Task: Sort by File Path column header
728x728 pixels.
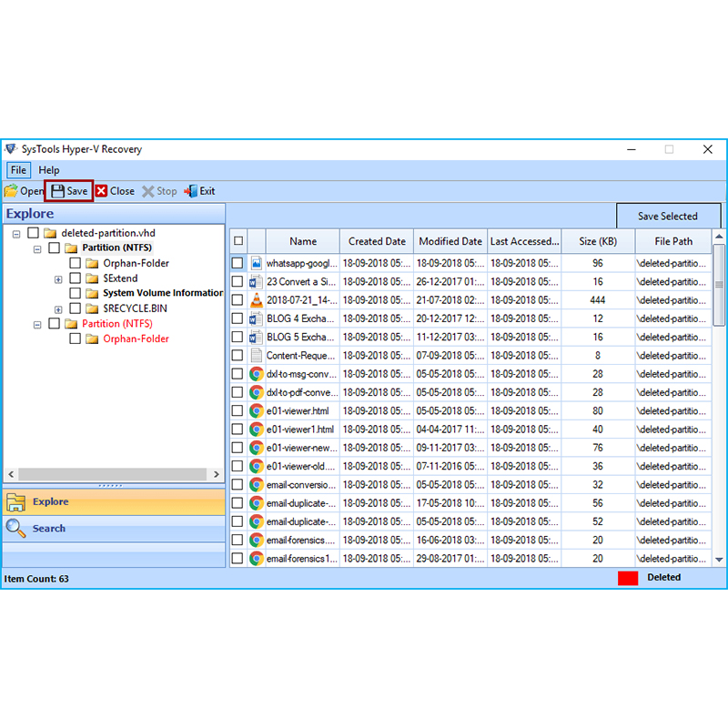Action: pyautogui.click(x=673, y=241)
